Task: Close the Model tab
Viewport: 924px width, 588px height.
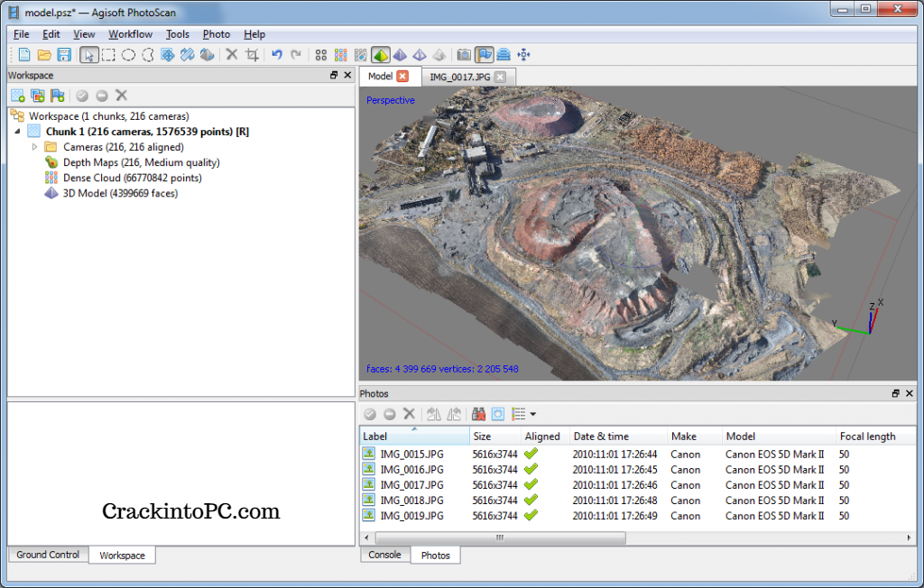Action: pos(402,76)
